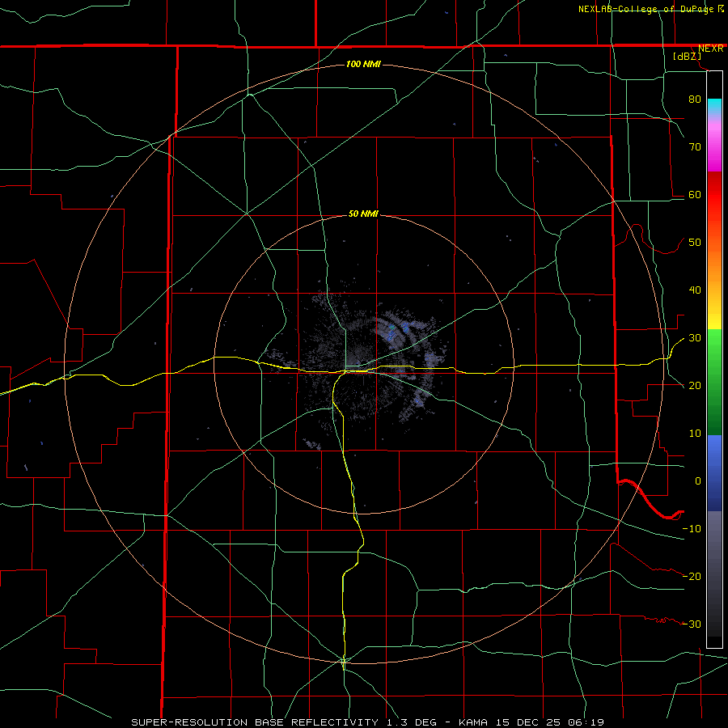
Task: Click the 50 value on the dBZ scale
Action: coord(695,243)
